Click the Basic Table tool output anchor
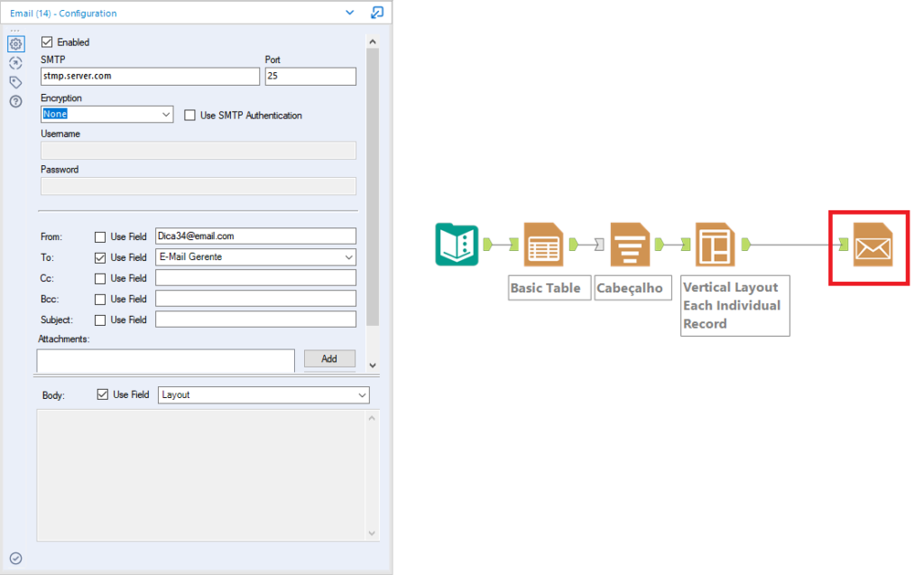 tap(573, 244)
